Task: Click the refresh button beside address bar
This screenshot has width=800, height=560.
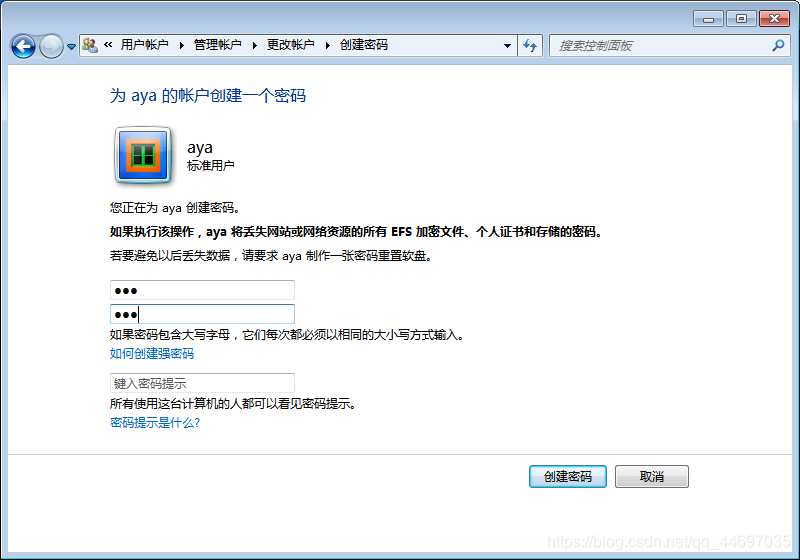Action: click(530, 46)
